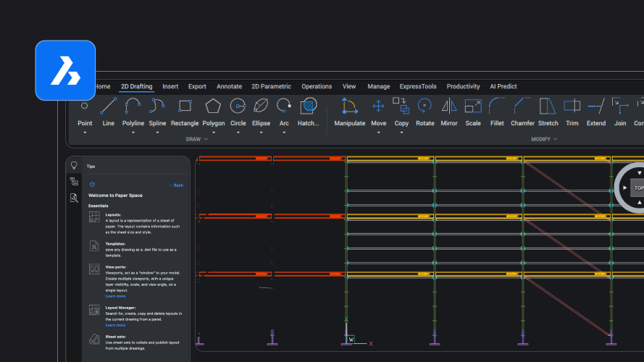Open the AI Predict tab
The width and height of the screenshot is (644, 362).
(x=503, y=87)
